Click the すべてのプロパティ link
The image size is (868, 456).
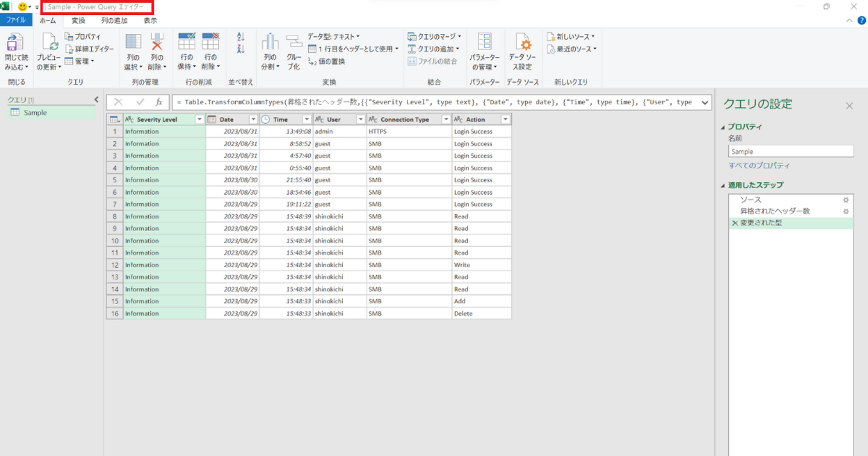[759, 166]
